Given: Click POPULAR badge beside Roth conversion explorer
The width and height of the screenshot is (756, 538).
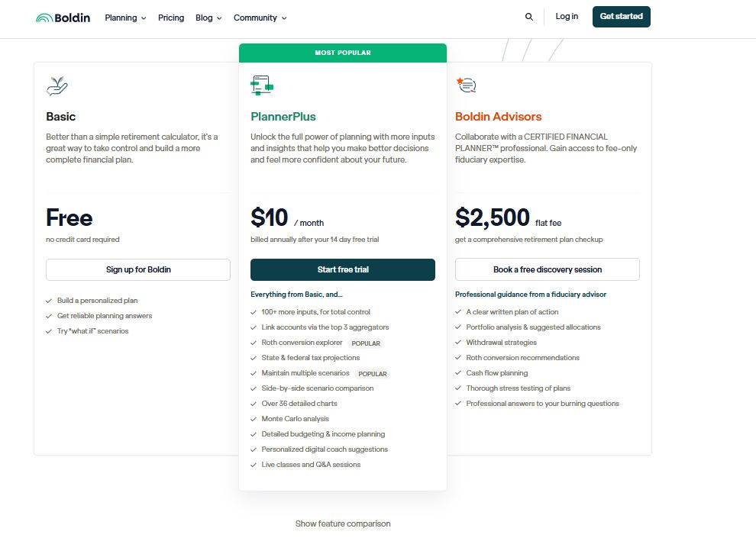Looking at the screenshot, I should [366, 343].
